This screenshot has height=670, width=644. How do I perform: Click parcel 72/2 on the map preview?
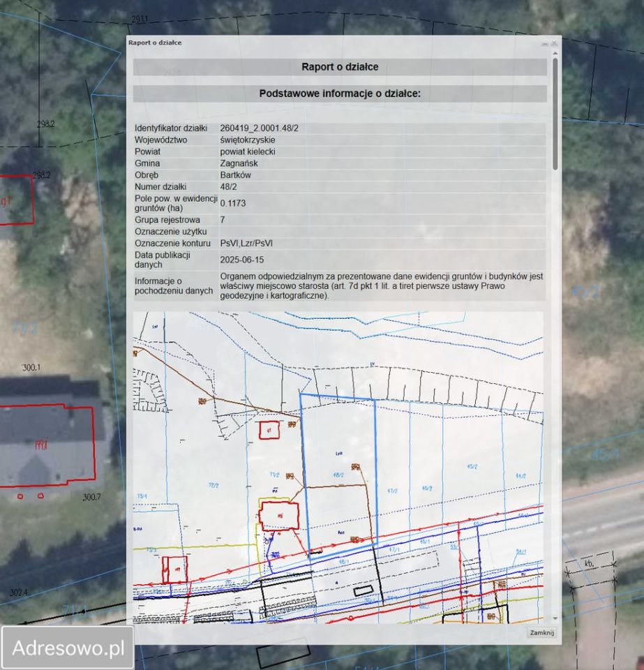[x=214, y=485]
